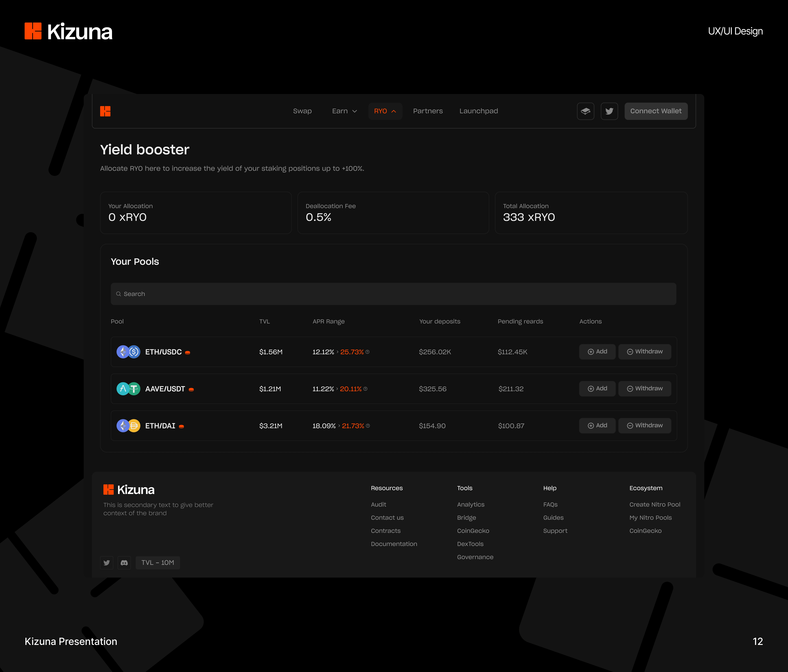The height and width of the screenshot is (672, 788).
Task: Click the Deallocation Fee card
Action: tap(393, 213)
